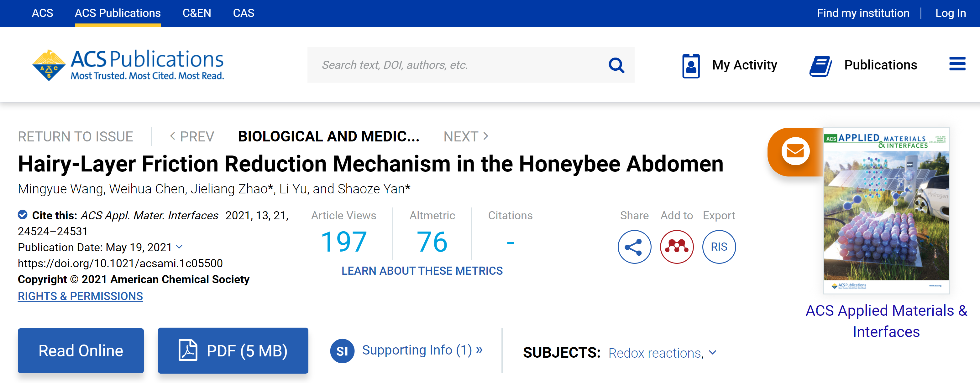
Task: Export citation via RIS icon
Action: click(719, 247)
